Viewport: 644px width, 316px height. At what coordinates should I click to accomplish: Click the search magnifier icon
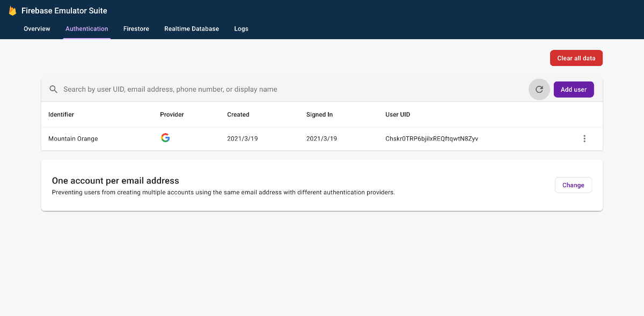pyautogui.click(x=54, y=90)
